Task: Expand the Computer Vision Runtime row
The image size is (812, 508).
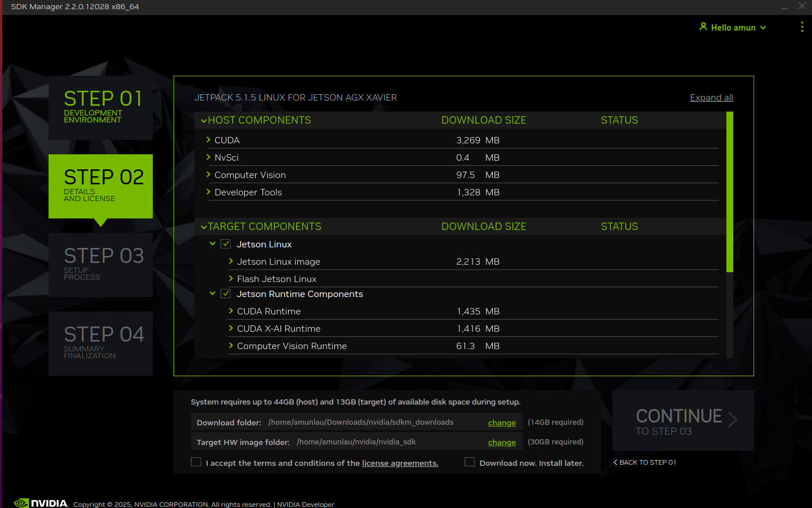Action: pyautogui.click(x=231, y=346)
